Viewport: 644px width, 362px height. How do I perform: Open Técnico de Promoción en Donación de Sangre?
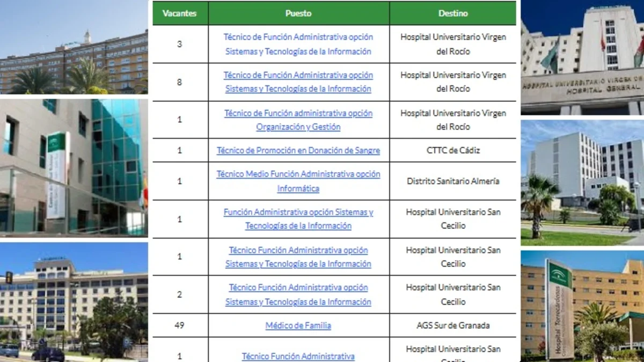point(298,151)
